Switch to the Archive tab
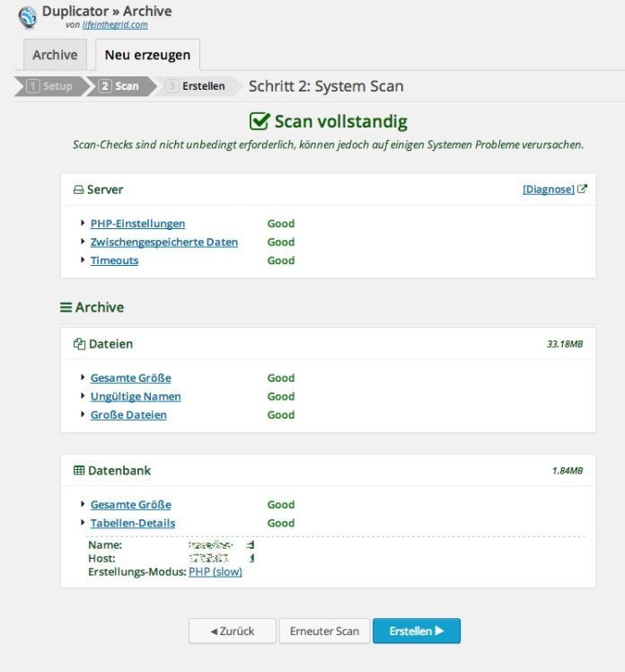Screen dimensions: 625x672 coord(55,55)
